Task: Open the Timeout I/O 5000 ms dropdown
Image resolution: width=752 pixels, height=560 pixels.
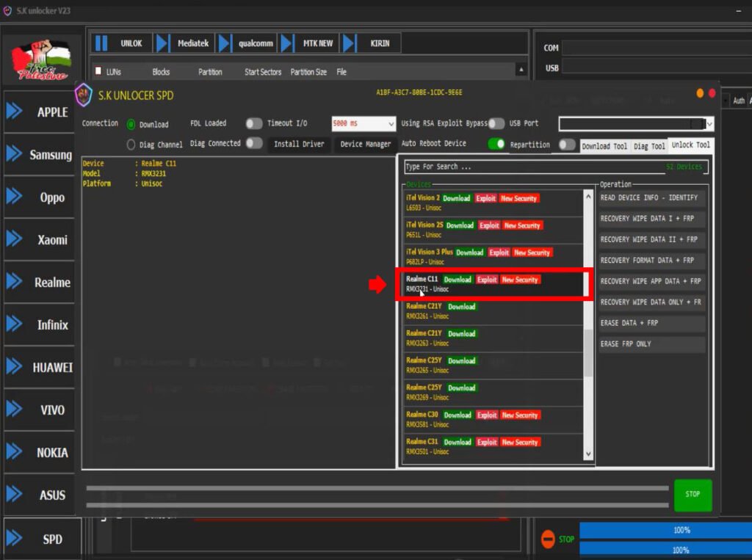Action: click(x=364, y=124)
